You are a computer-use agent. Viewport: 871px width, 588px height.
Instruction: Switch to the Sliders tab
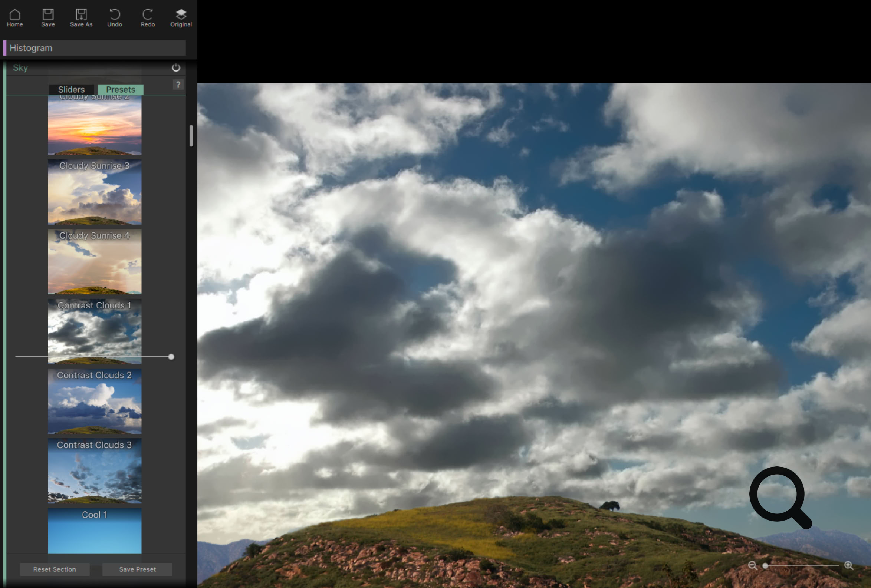pyautogui.click(x=72, y=89)
